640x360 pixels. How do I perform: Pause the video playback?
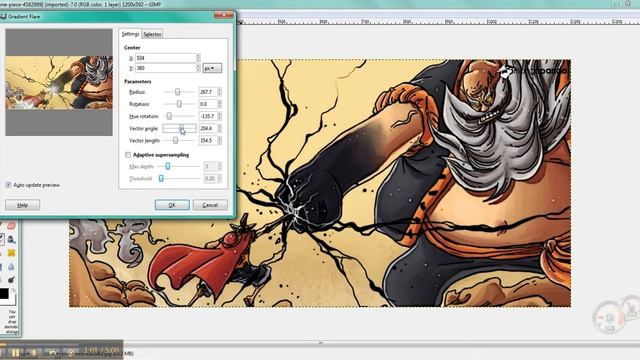tap(15, 352)
